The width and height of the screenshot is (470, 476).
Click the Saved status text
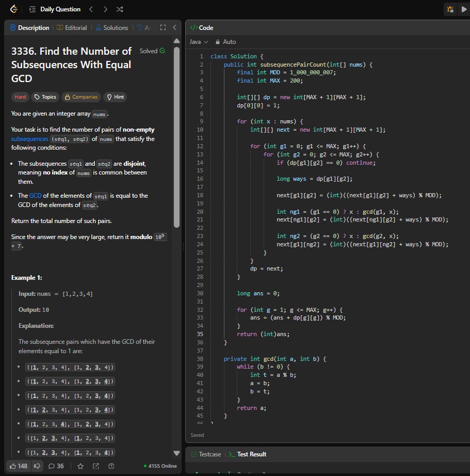(x=197, y=435)
